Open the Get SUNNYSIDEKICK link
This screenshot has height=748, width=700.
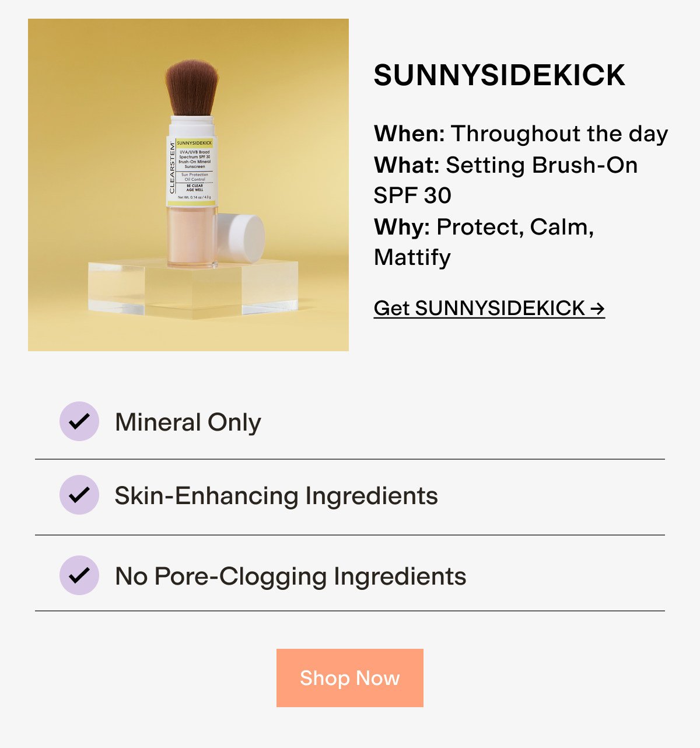coord(490,307)
